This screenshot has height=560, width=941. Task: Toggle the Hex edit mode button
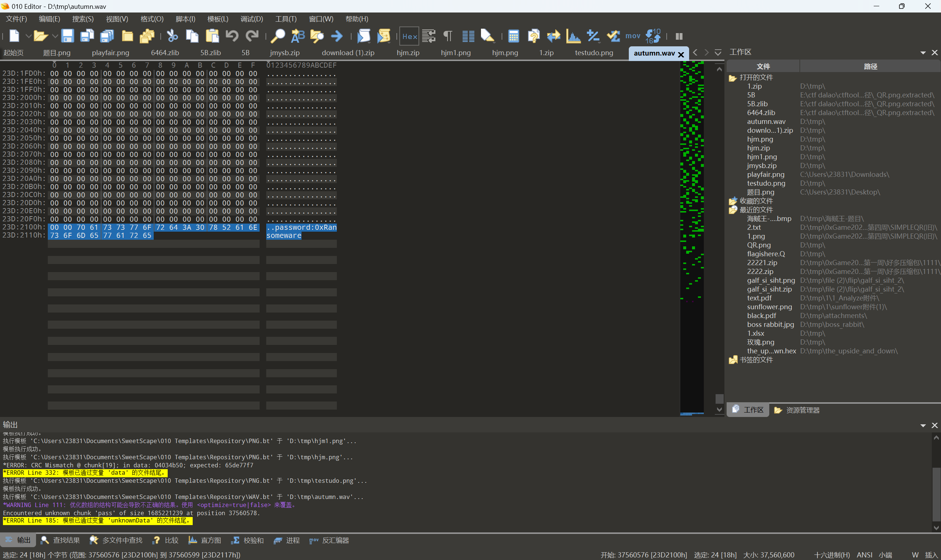pos(409,36)
